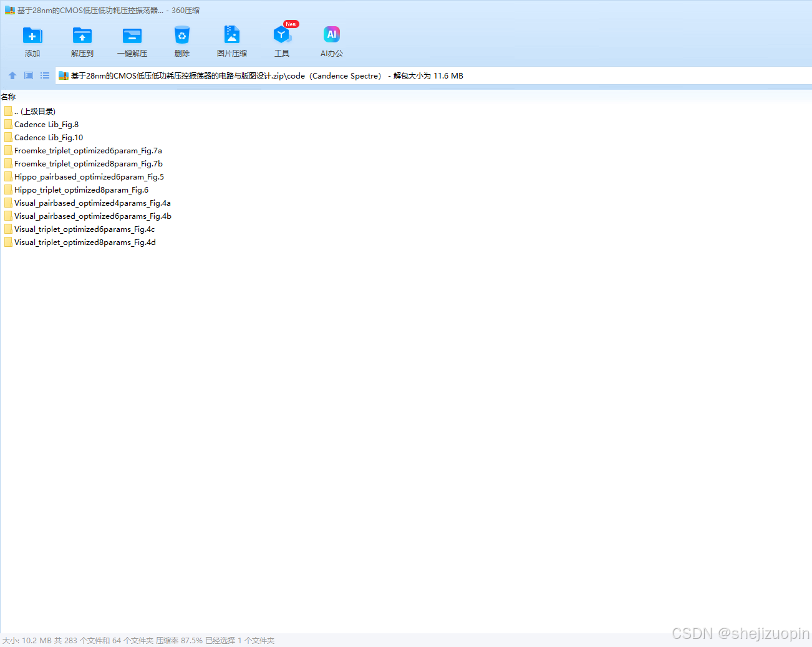Click the archive path address field
Screen dimensions: 812x647
point(433,75)
